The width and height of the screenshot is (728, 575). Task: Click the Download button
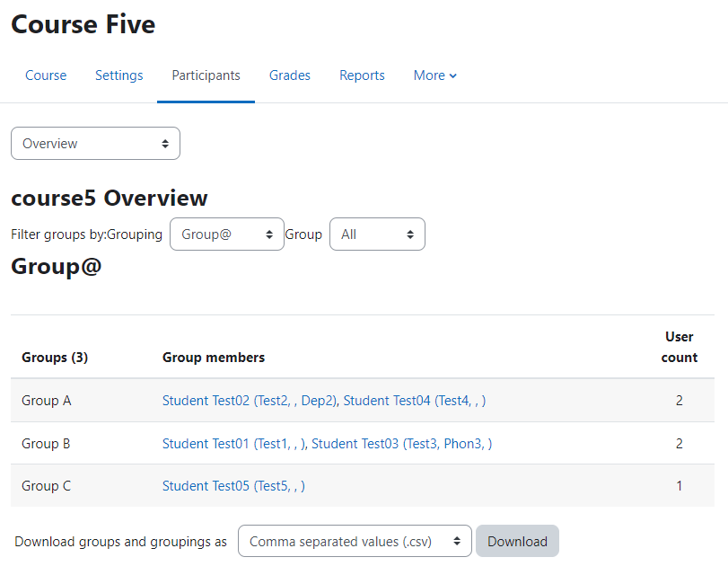click(x=517, y=541)
